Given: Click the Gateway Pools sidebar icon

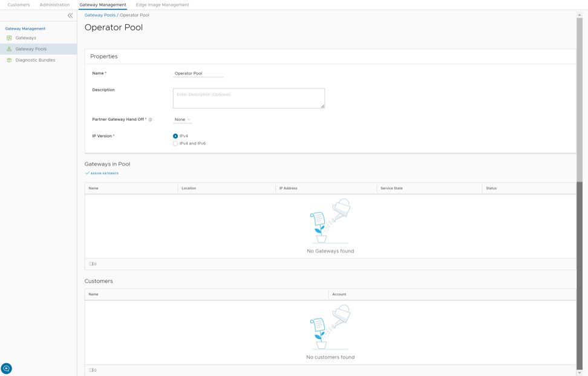Looking at the screenshot, I should click(9, 49).
